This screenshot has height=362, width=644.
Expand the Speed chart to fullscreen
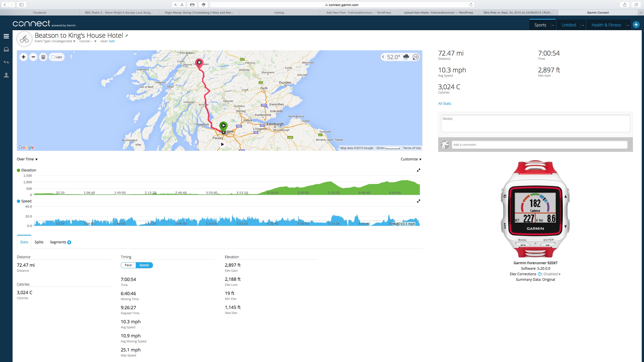tap(418, 201)
